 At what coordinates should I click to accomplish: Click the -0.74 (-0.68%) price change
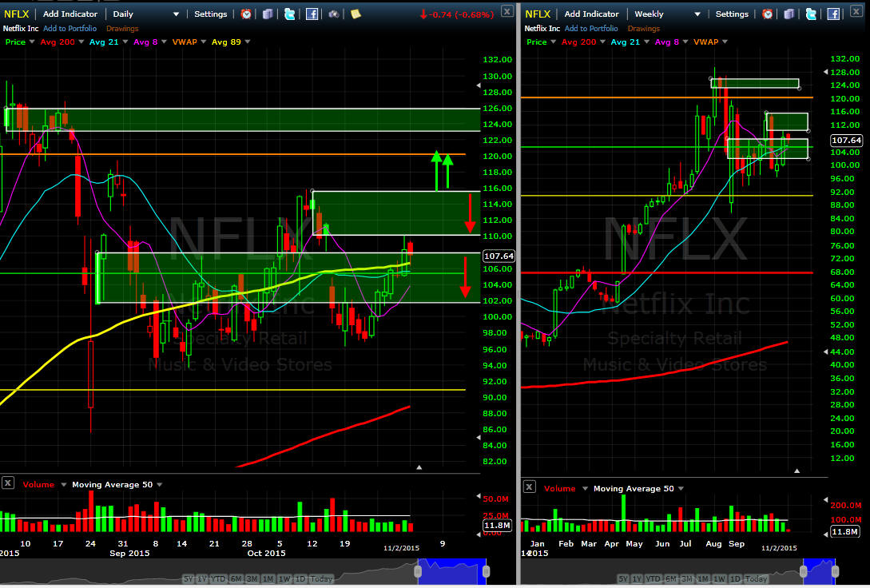point(456,15)
